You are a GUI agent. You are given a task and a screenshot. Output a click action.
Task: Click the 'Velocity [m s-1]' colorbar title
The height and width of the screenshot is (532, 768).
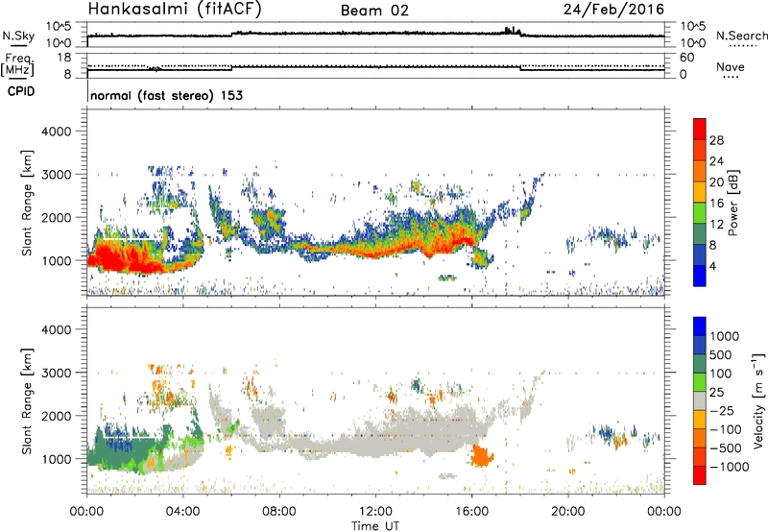[758, 400]
